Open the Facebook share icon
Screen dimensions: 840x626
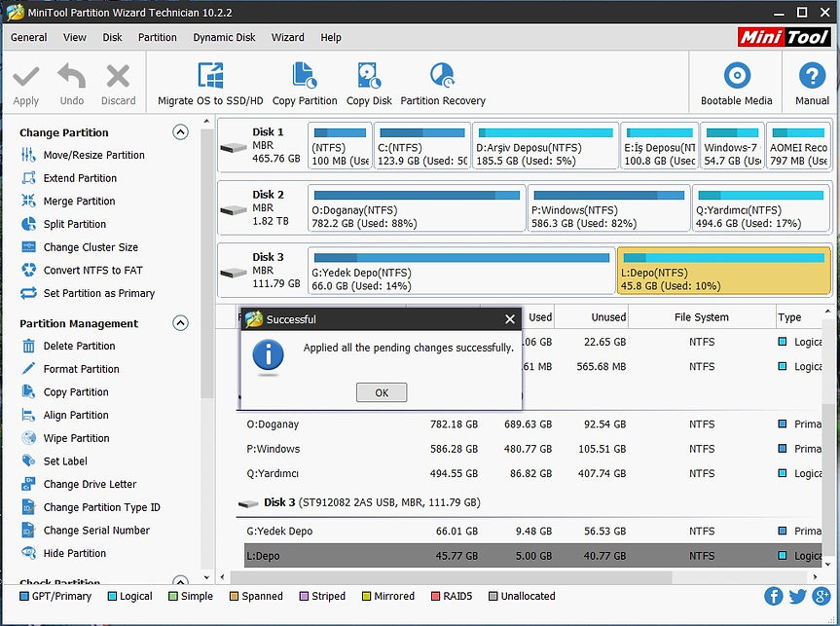[773, 596]
